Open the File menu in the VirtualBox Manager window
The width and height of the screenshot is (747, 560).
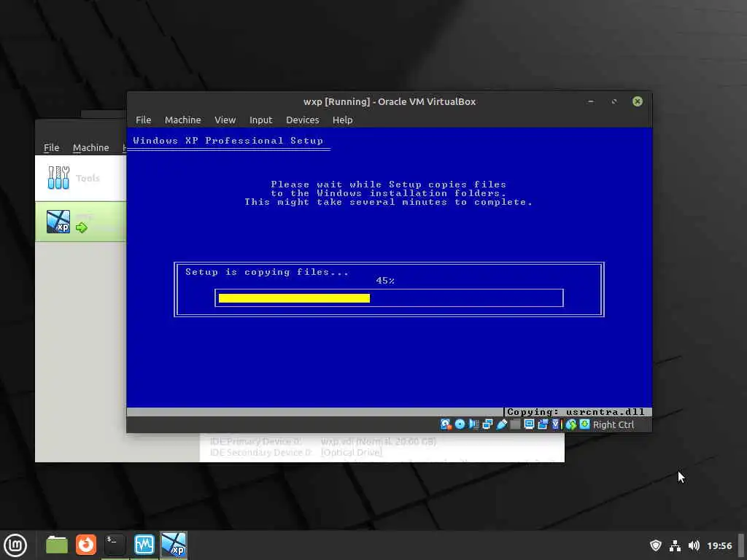tap(52, 147)
